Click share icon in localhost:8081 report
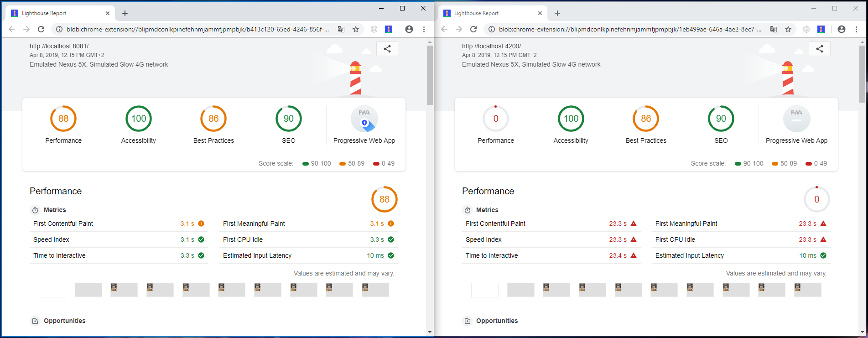Image resolution: width=868 pixels, height=338 pixels. pyautogui.click(x=387, y=49)
